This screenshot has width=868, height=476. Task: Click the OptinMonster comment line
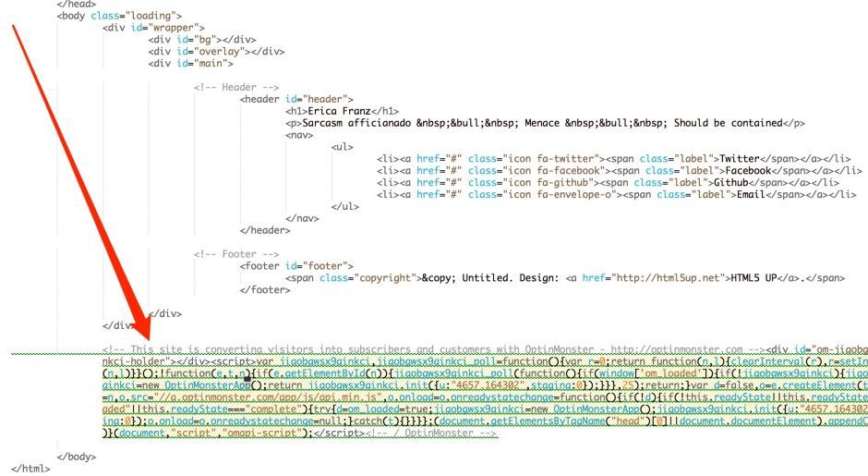point(435,349)
